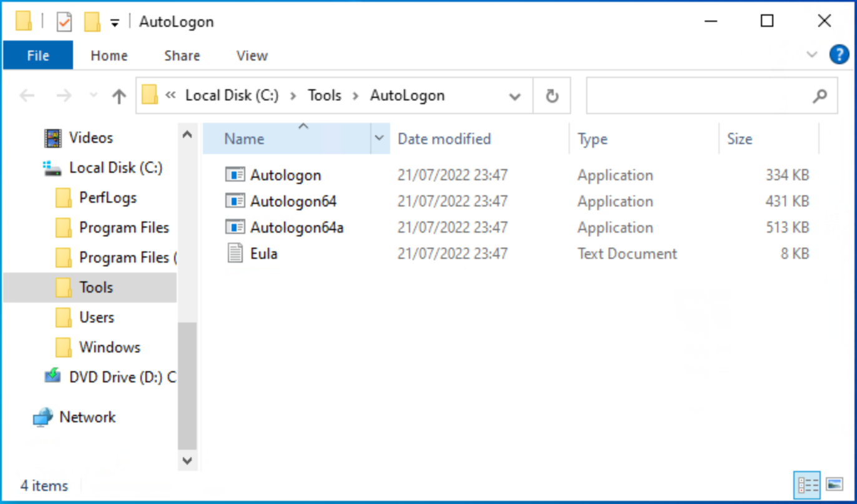Click the Help question mark icon
Image resolution: width=857 pixels, height=504 pixels.
point(839,55)
